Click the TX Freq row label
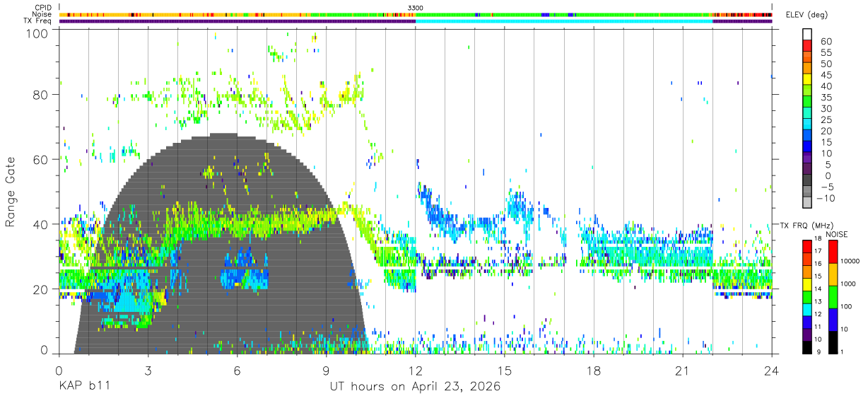This screenshot has height=401, width=868. [x=38, y=21]
